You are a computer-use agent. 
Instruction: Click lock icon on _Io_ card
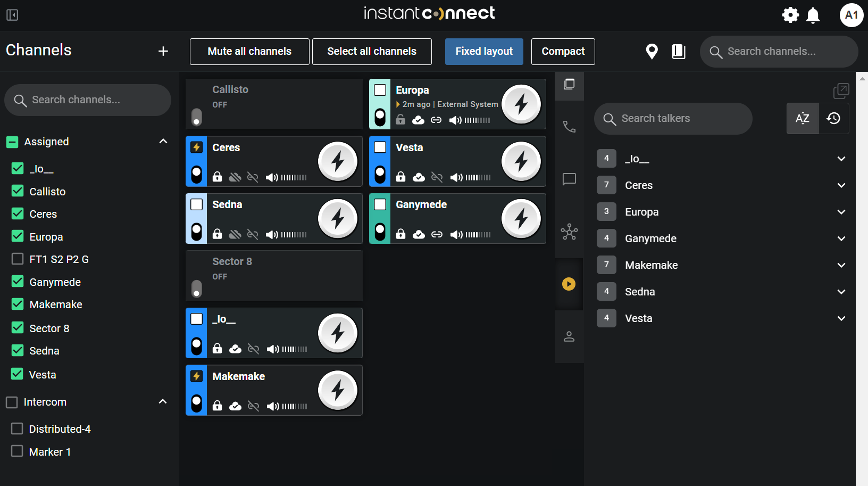click(217, 349)
